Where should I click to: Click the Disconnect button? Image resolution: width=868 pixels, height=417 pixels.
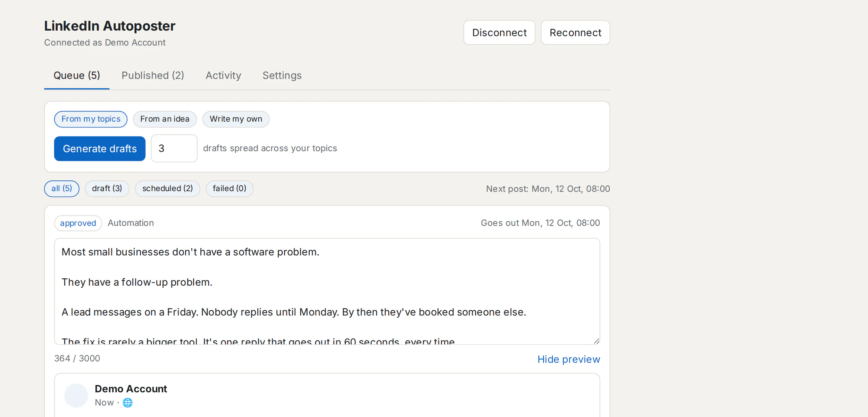(x=499, y=33)
